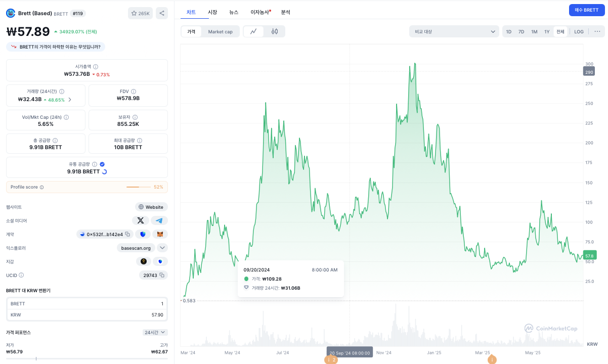Click the low-high price range slider

(87, 358)
